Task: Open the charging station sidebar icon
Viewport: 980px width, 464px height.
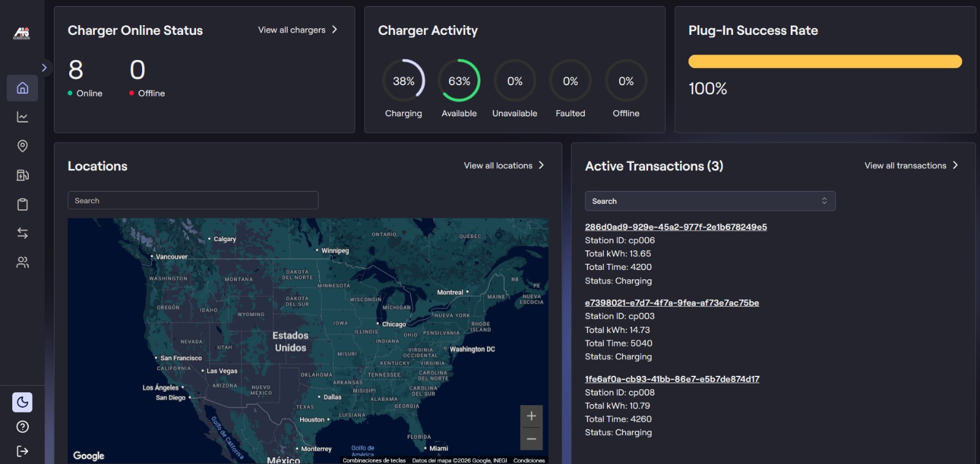Action: (22, 175)
